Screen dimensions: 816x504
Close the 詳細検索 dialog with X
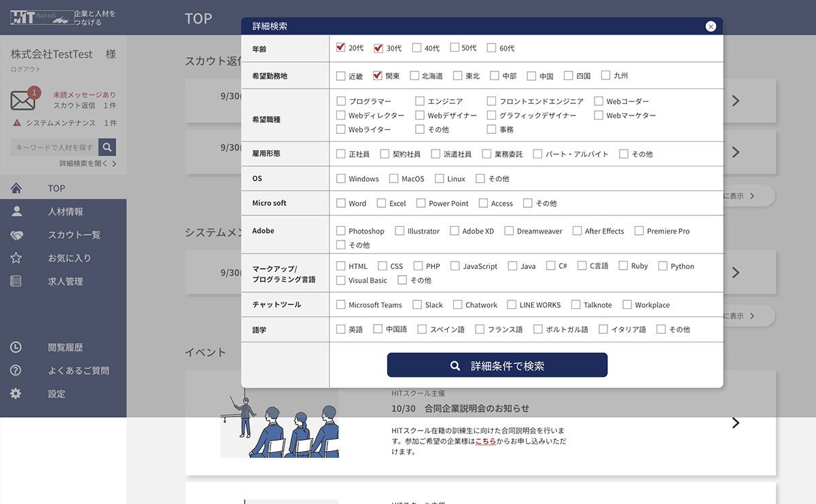tap(711, 26)
